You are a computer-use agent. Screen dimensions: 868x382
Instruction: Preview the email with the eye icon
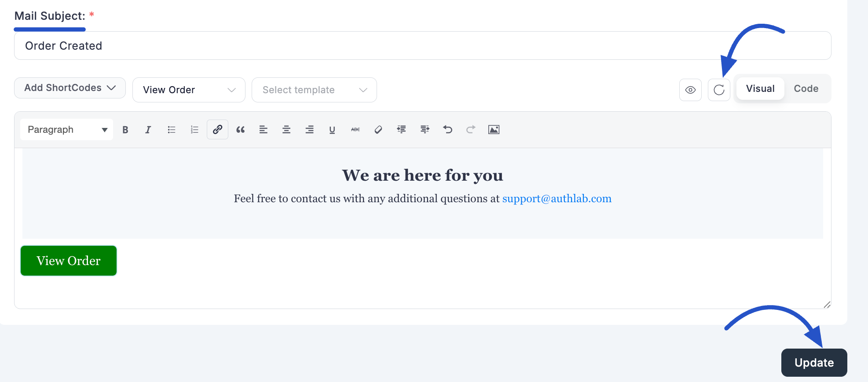coord(690,90)
